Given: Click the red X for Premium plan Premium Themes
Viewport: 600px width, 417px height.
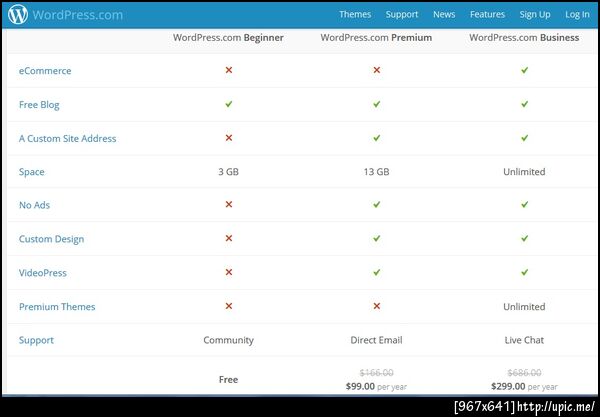Looking at the screenshot, I should click(x=377, y=306).
